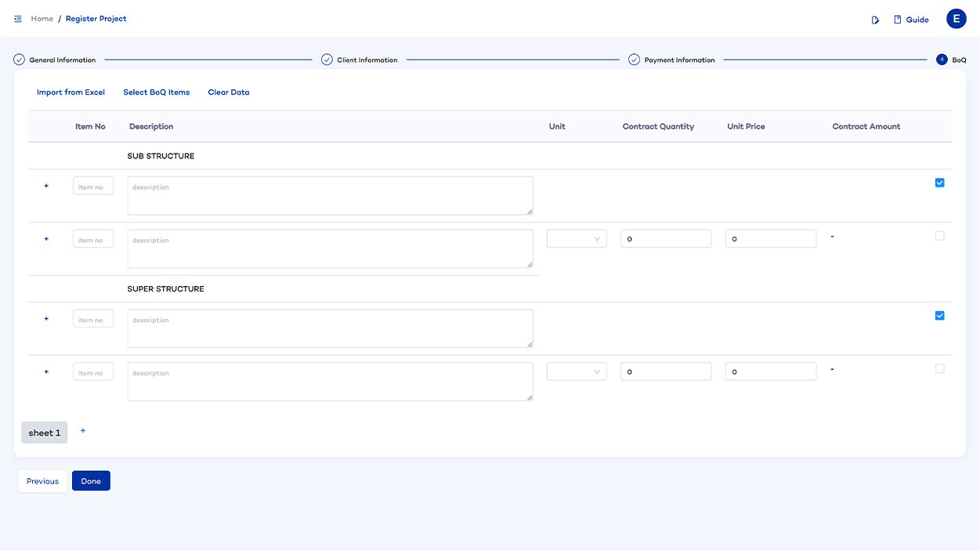The image size is (980, 551).
Task: Click plus icon on first SUB STRUCTURE row
Action: pyautogui.click(x=46, y=186)
